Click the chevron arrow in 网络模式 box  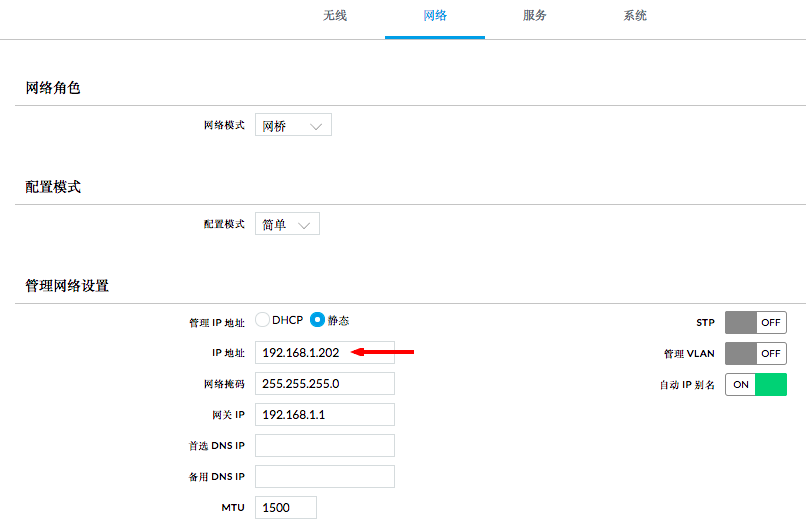316,126
